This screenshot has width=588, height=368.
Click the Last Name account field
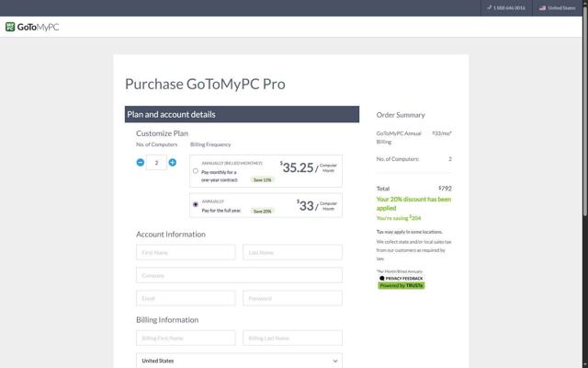click(292, 252)
